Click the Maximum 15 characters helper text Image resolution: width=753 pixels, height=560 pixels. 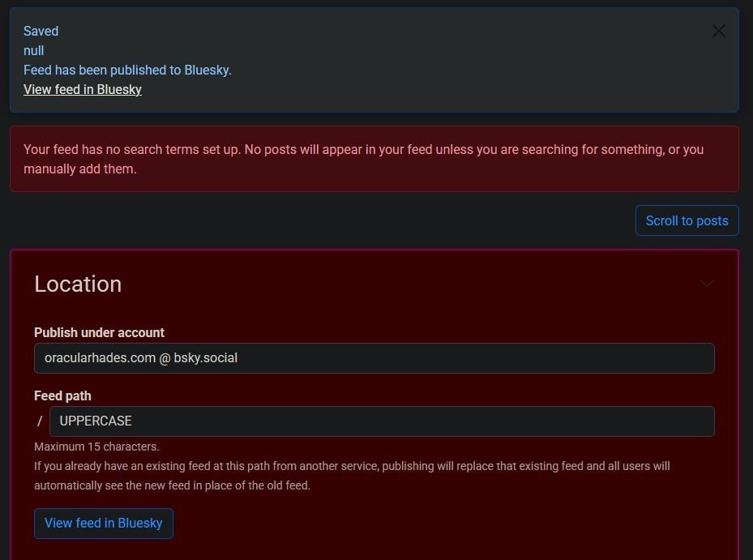pyautogui.click(x=95, y=447)
